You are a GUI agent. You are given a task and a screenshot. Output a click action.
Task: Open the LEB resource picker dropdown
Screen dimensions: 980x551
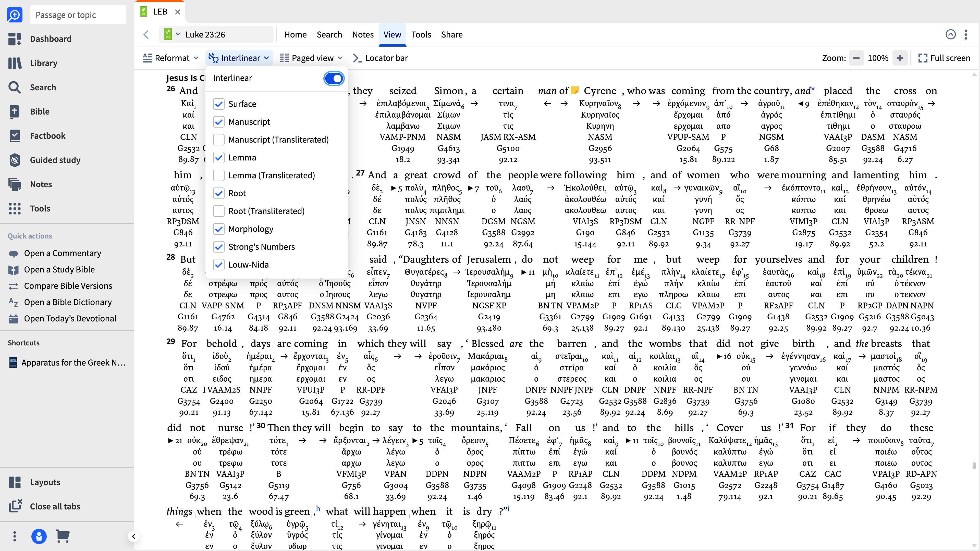click(172, 35)
